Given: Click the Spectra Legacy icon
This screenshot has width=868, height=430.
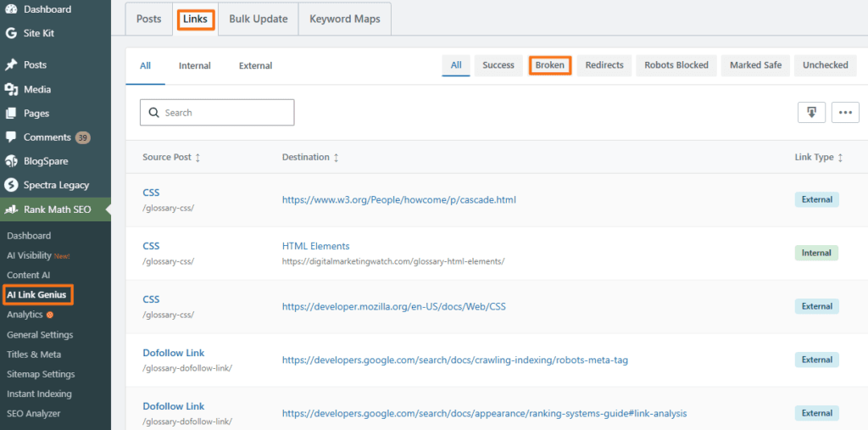Looking at the screenshot, I should [x=11, y=185].
